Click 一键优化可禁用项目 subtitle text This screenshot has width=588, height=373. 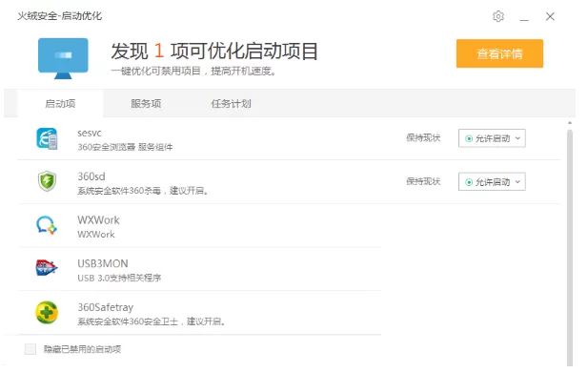(x=193, y=71)
